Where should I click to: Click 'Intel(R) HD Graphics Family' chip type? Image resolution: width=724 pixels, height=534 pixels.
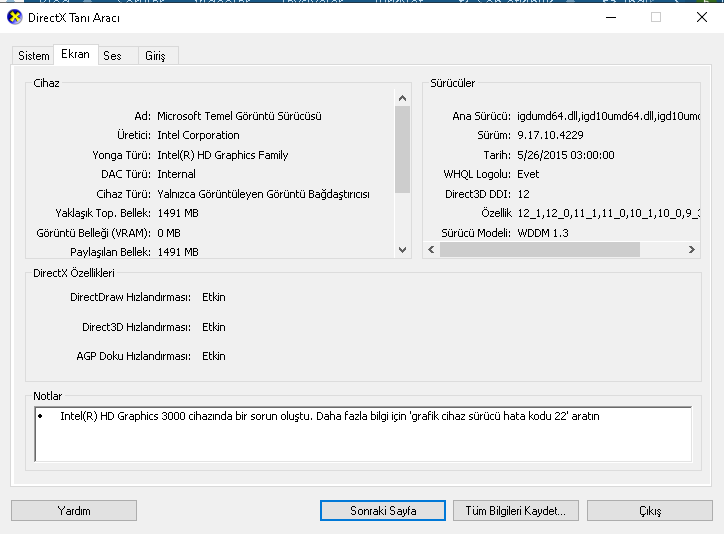coord(223,155)
